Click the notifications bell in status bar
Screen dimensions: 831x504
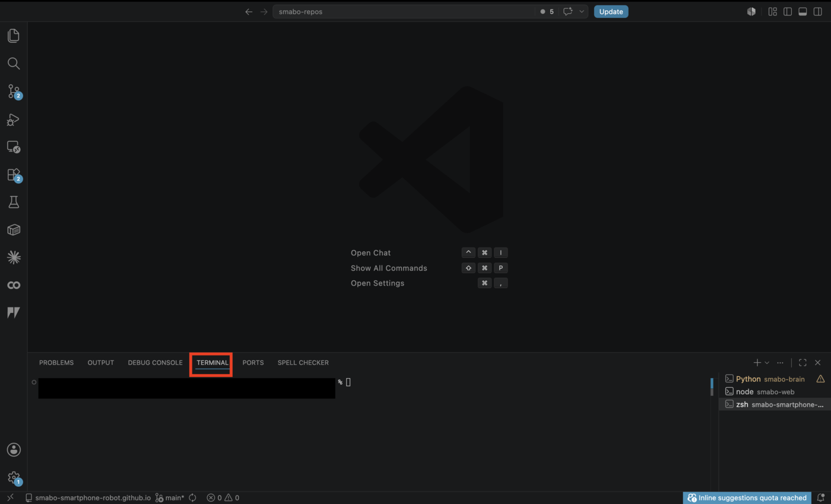[821, 497]
